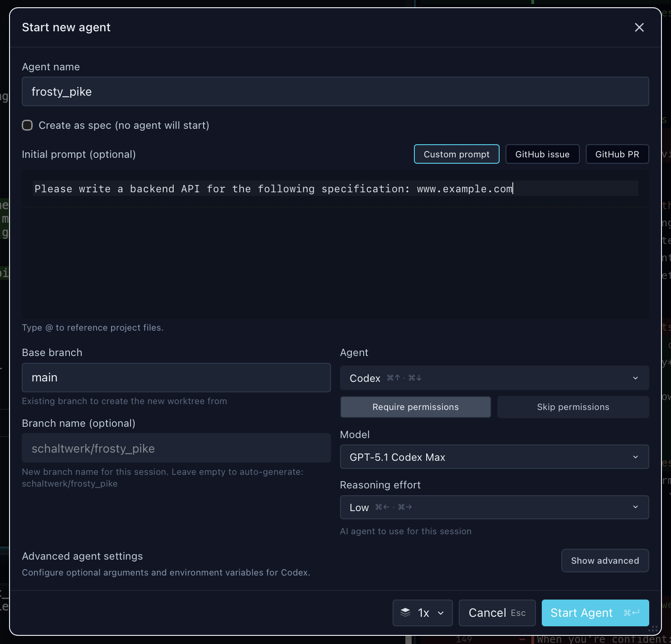Click the chevron on the Reasoning effort selector

[x=635, y=507]
